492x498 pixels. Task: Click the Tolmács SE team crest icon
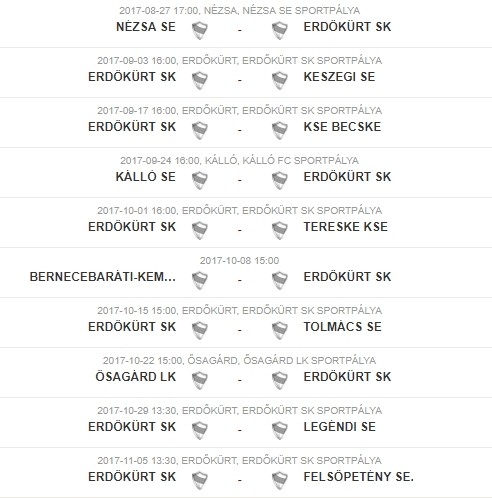[280, 330]
